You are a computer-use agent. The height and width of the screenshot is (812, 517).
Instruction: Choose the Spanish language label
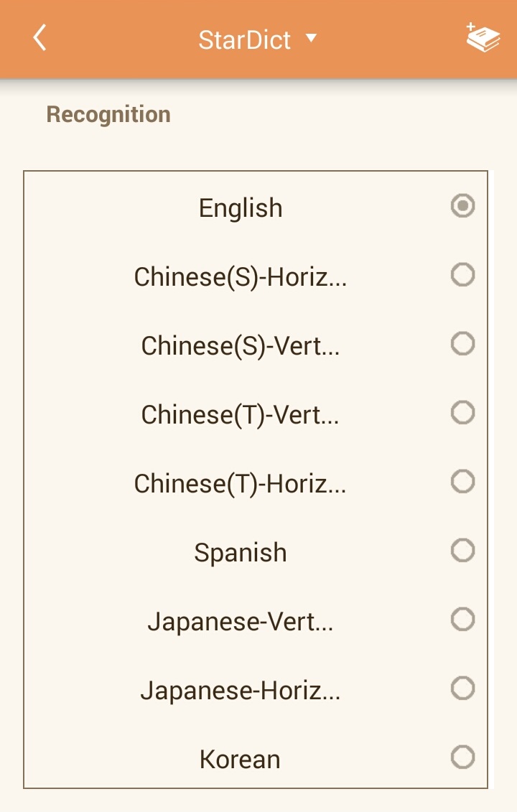(241, 553)
